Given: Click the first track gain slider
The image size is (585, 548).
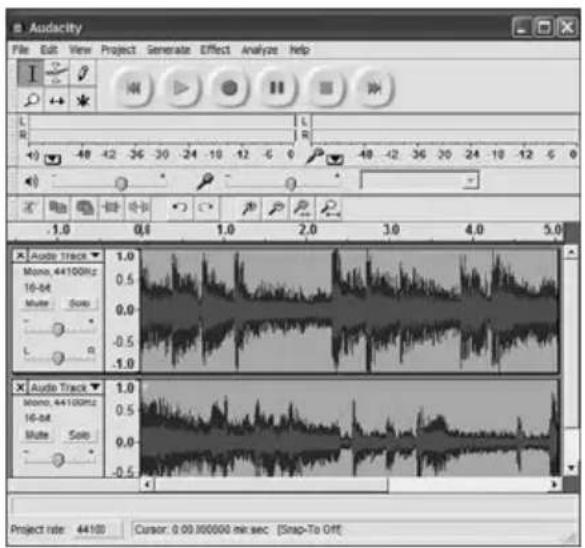Looking at the screenshot, I should coord(57,329).
